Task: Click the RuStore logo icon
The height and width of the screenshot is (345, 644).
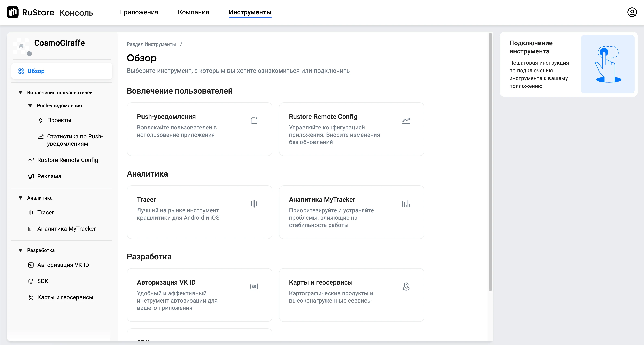Action: click(12, 12)
